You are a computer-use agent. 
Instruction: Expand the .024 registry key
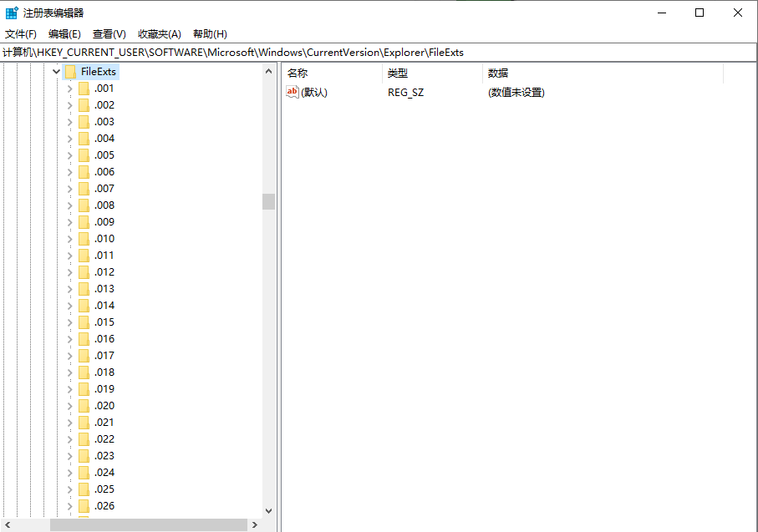(69, 472)
